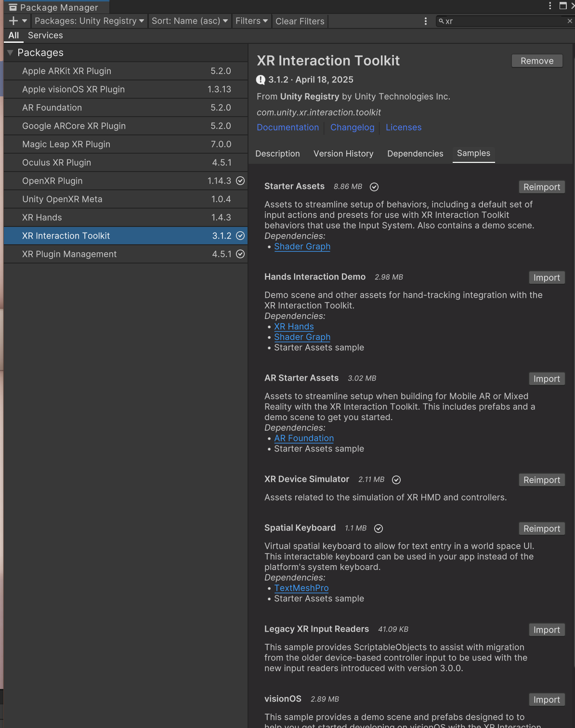The image size is (575, 728).
Task: Open the Package Manager toolbar kebab menu
Action: click(425, 21)
